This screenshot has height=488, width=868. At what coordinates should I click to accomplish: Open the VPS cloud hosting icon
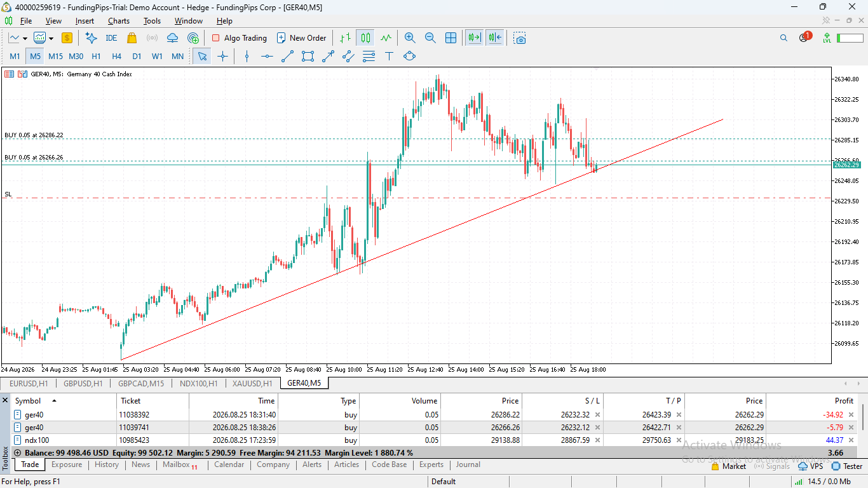coord(172,38)
